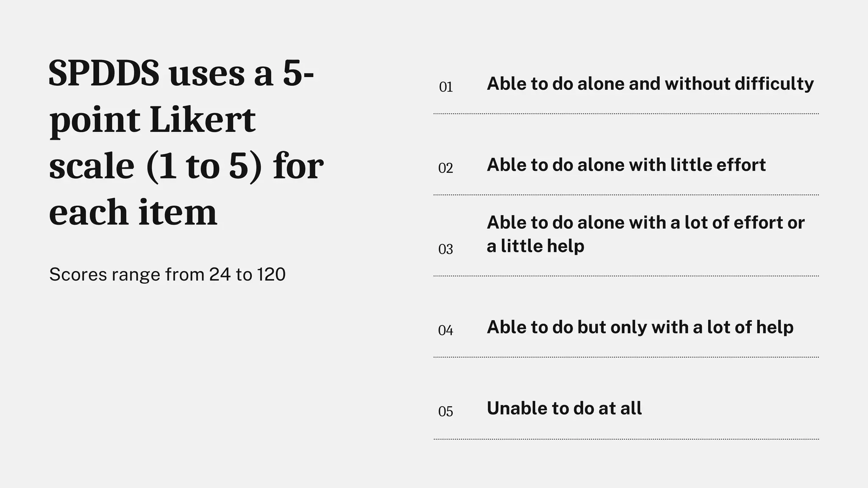868x488 pixels.
Task: Select 'Able to do alone with little effort'
Action: [x=626, y=165]
